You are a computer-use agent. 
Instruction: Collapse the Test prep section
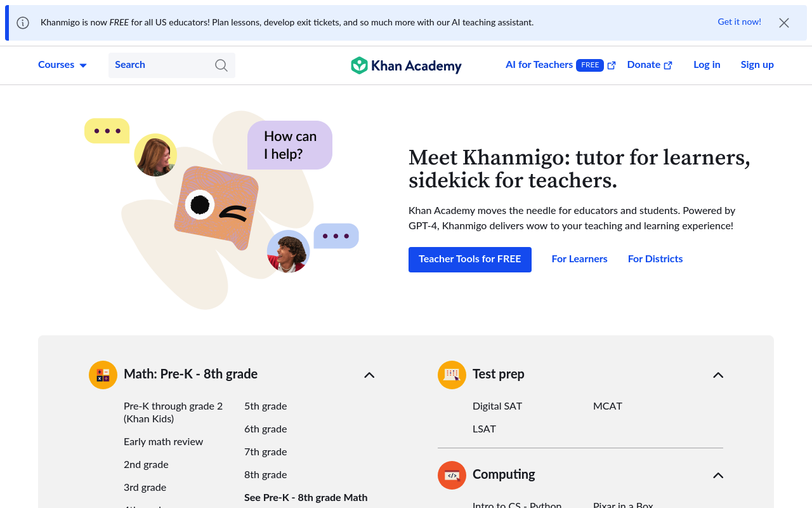718,375
